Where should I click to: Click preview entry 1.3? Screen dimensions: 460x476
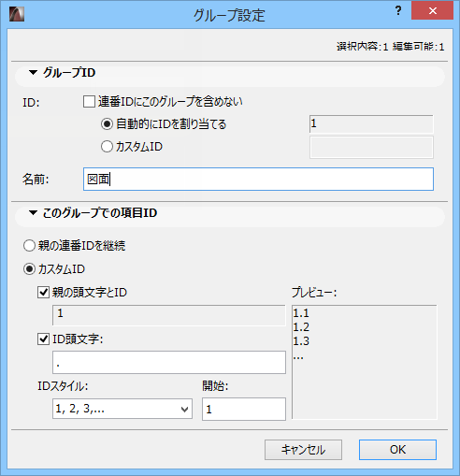tap(301, 341)
